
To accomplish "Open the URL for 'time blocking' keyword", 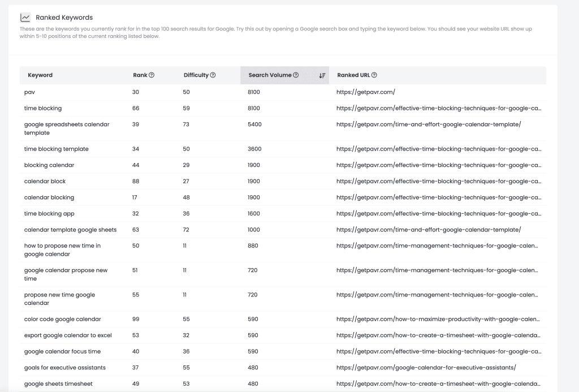I will pyautogui.click(x=439, y=108).
